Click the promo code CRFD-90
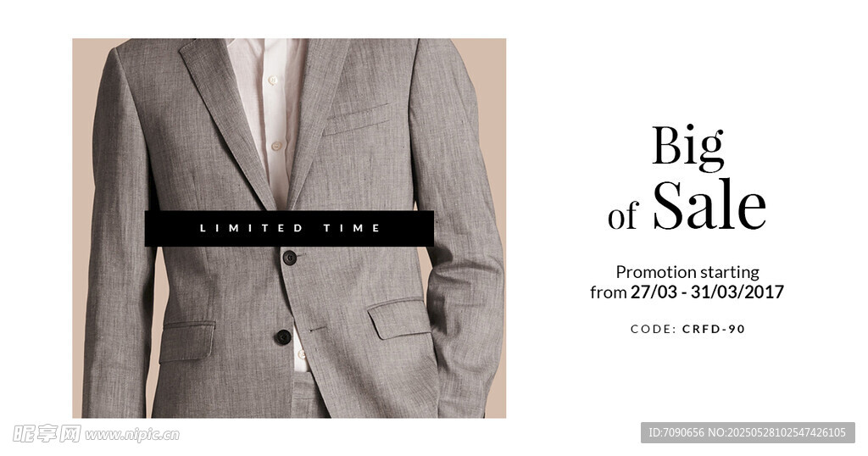 coord(714,329)
